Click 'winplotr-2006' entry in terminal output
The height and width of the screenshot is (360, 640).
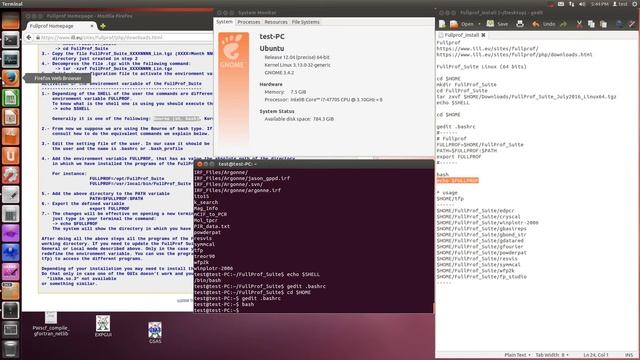coord(213,269)
